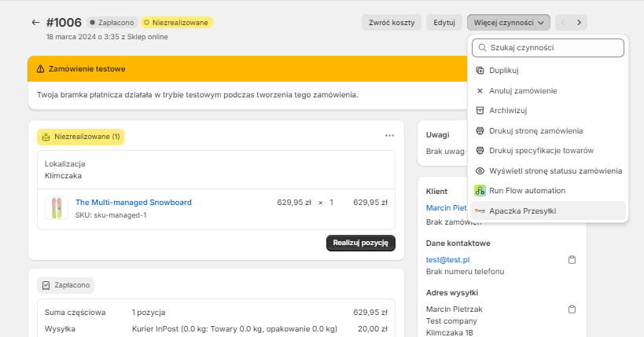Go to previous order with left chevron

pos(563,23)
